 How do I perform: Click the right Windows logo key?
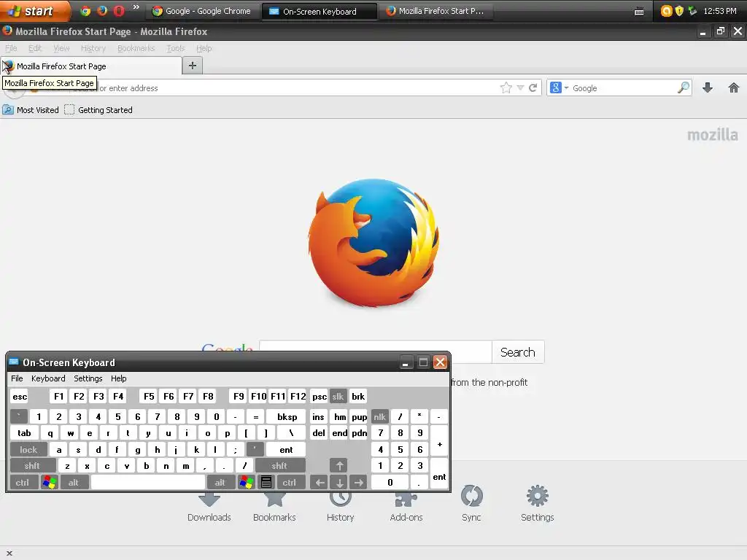click(247, 483)
